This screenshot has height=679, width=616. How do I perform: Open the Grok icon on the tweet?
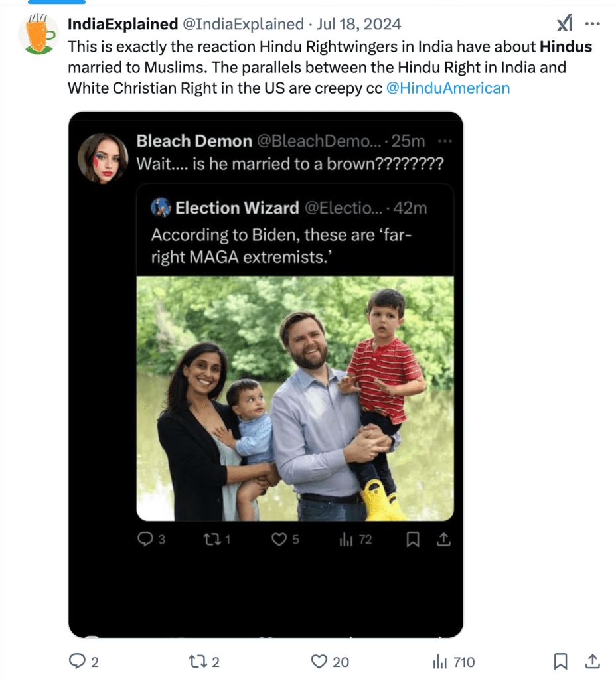[x=564, y=25]
